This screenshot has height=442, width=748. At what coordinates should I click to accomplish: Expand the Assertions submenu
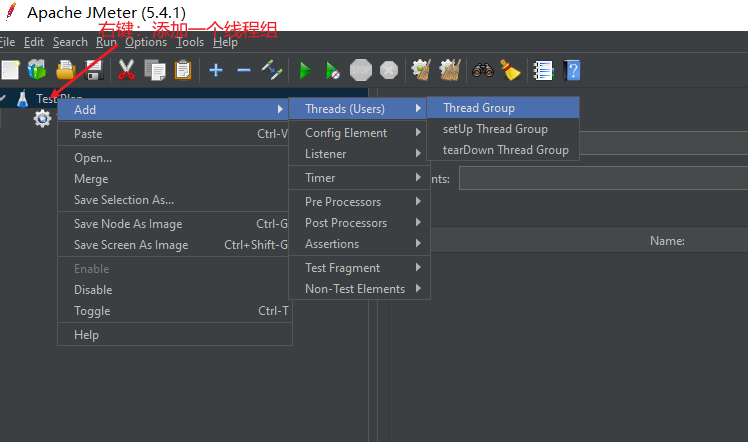[x=359, y=244]
